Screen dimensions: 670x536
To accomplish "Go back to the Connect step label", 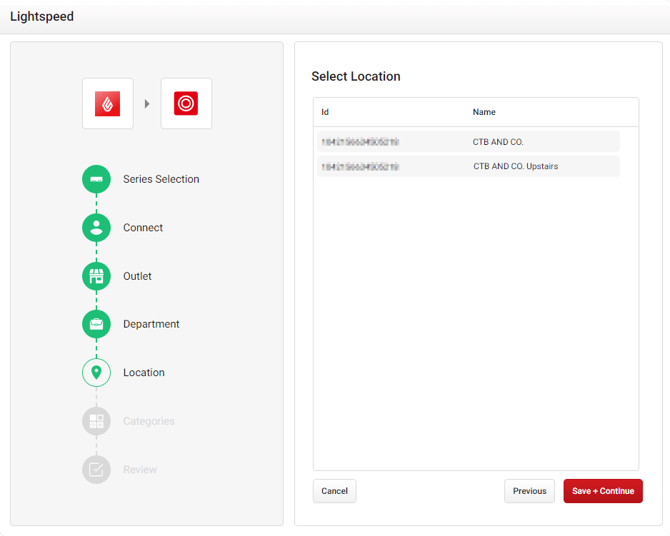I will pos(143,227).
